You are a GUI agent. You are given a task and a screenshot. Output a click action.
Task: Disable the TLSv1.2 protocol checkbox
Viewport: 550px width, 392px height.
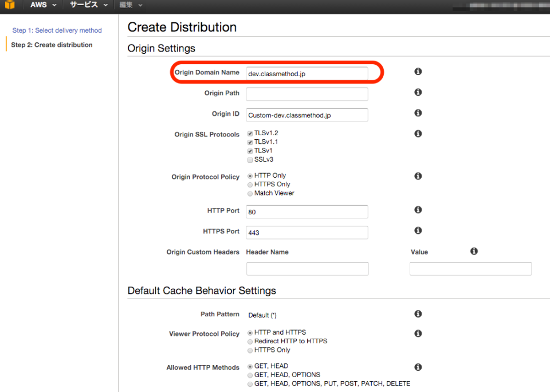(x=250, y=133)
